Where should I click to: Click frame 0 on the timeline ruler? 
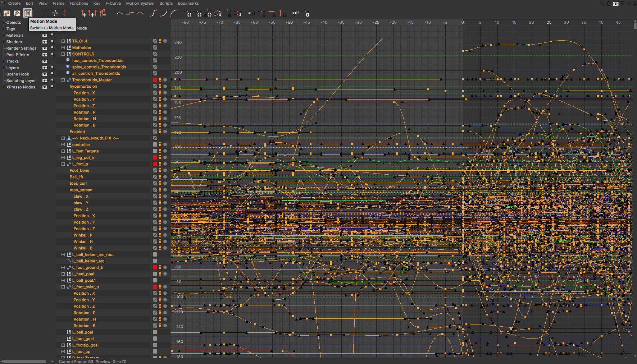(463, 22)
